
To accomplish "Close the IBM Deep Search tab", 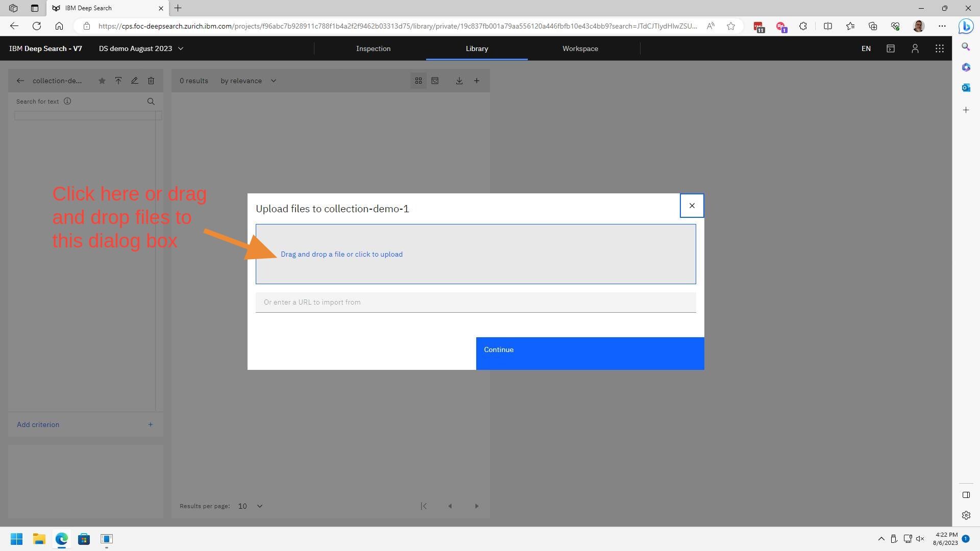I will tap(161, 8).
